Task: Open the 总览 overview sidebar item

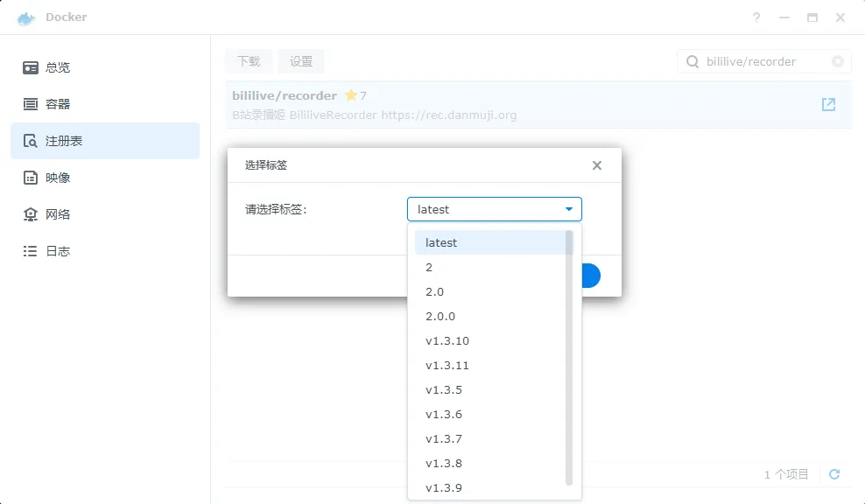Action: pos(105,67)
